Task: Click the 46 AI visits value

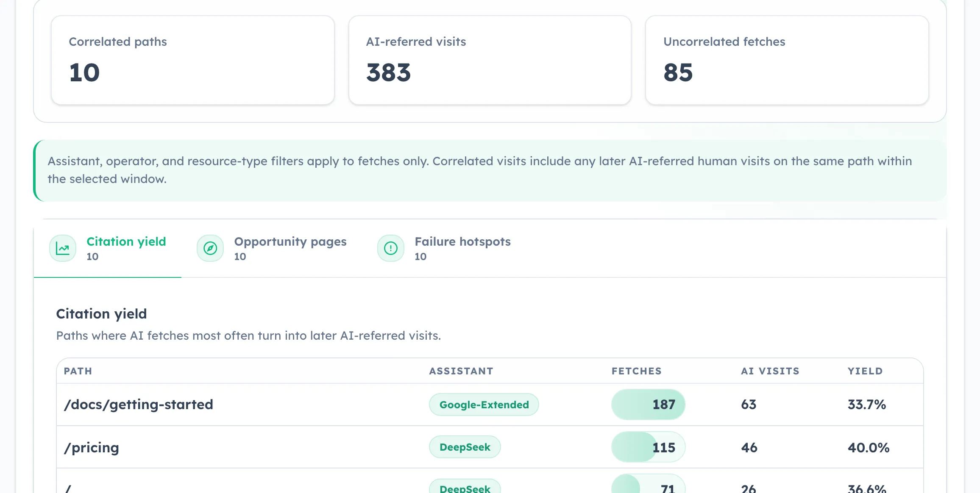Action: pyautogui.click(x=749, y=448)
